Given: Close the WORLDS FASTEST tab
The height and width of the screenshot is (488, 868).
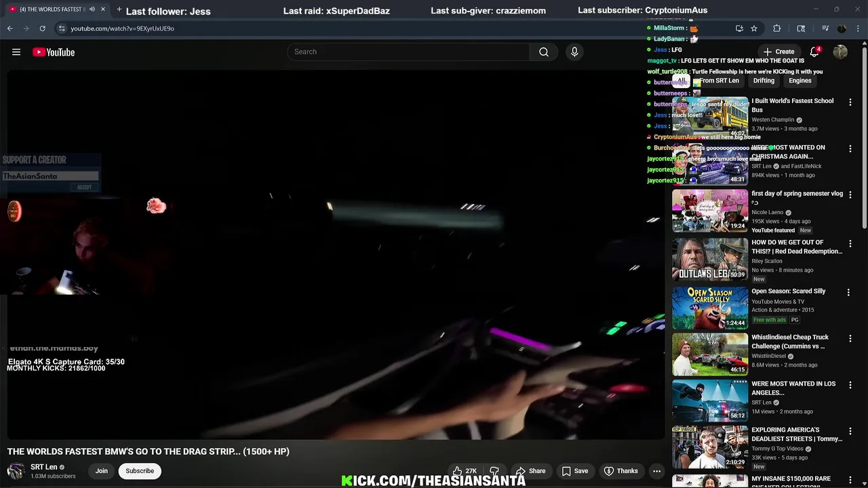Looking at the screenshot, I should coord(103,9).
